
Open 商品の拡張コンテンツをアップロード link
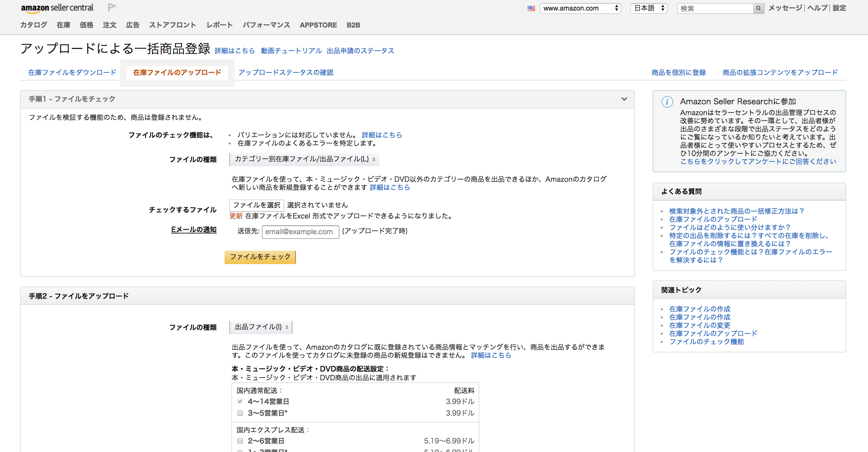coord(780,72)
